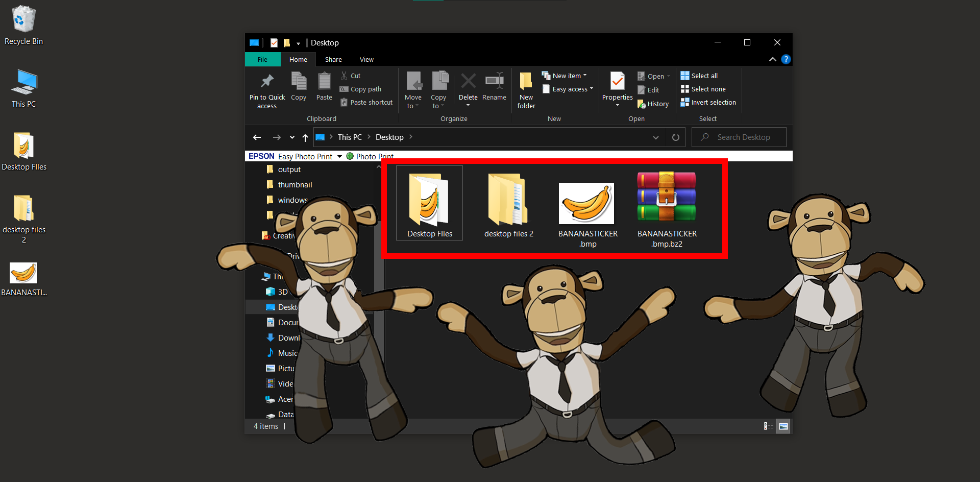Copy the selected items
Image resolution: width=980 pixels, height=482 pixels.
tap(299, 87)
